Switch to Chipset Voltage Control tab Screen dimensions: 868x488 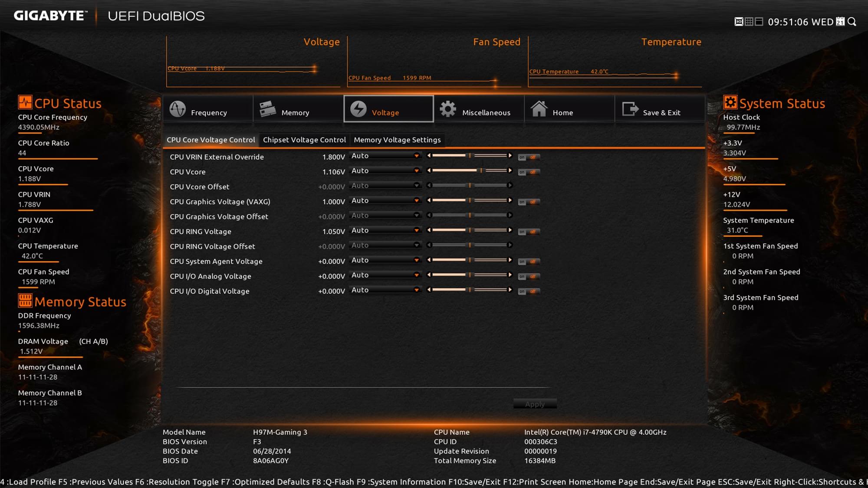click(x=304, y=140)
